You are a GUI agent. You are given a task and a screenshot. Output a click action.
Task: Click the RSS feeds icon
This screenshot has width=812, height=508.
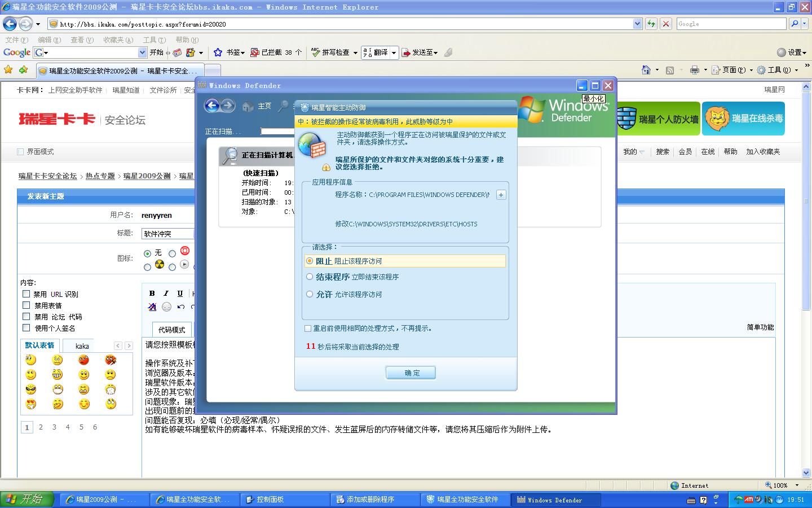(670, 70)
